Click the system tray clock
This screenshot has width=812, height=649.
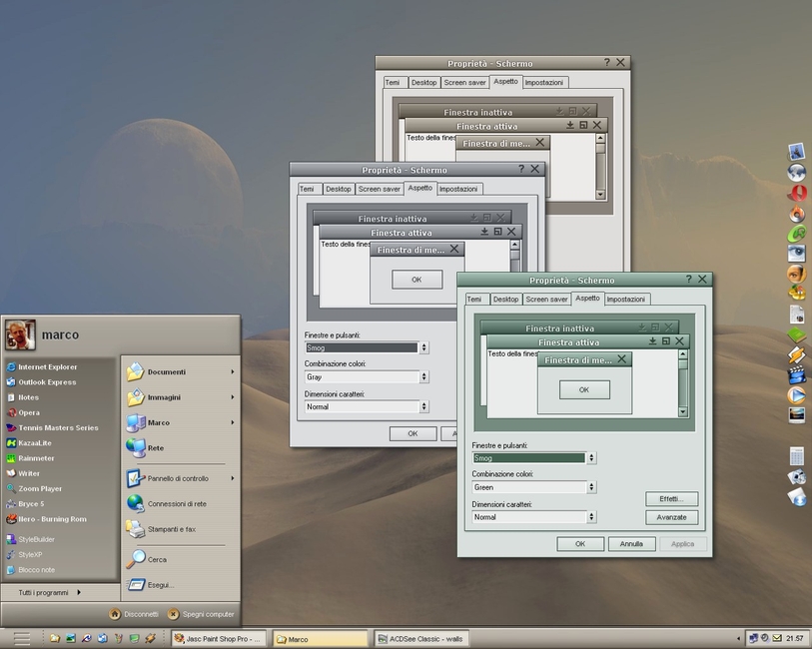tap(795, 639)
